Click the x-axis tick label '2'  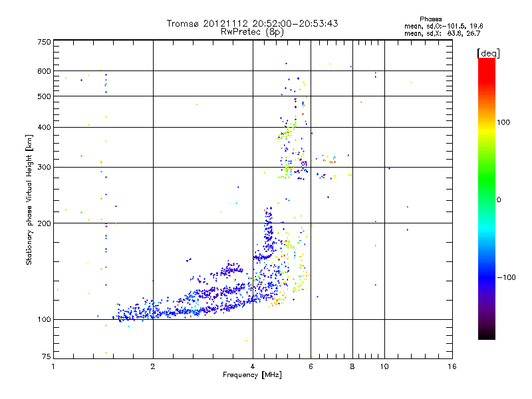[153, 366]
